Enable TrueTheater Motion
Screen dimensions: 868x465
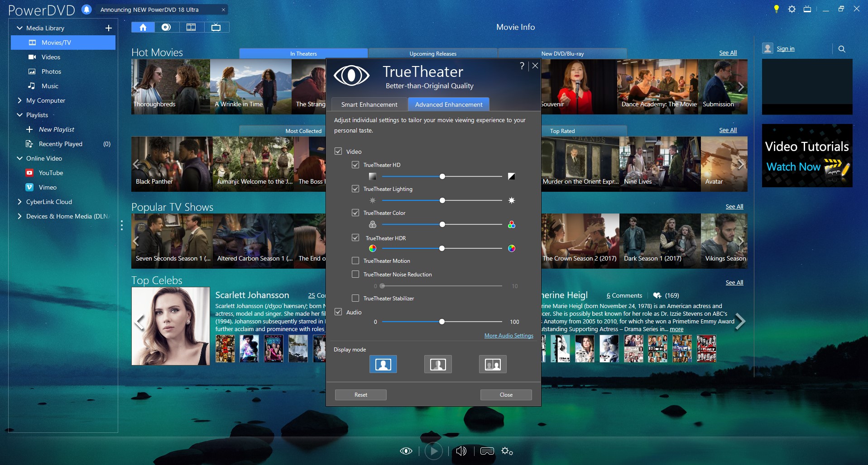[356, 261]
